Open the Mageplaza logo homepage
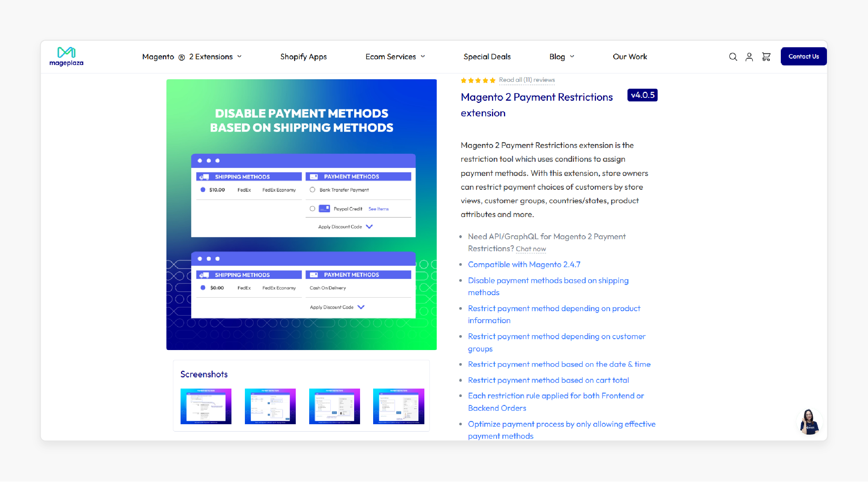 pyautogui.click(x=66, y=56)
